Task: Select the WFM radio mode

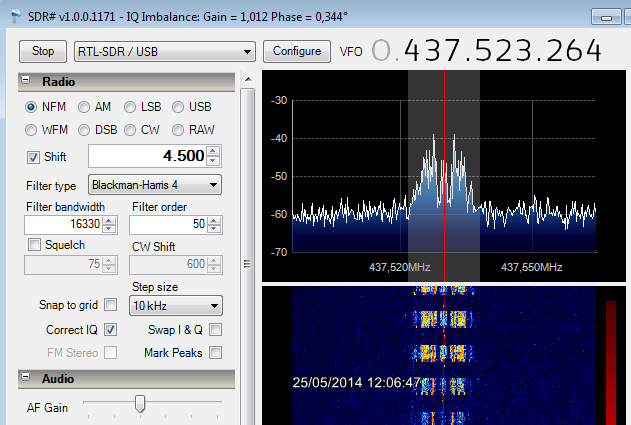Action: click(33, 130)
